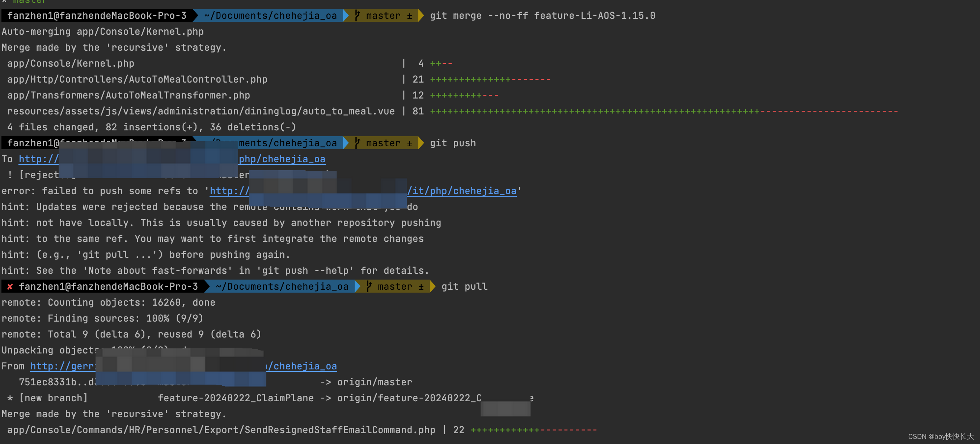Viewport: 980px width, 444px height.
Task: Click the change count 21 for AutoToMealController.php
Action: 418,79
